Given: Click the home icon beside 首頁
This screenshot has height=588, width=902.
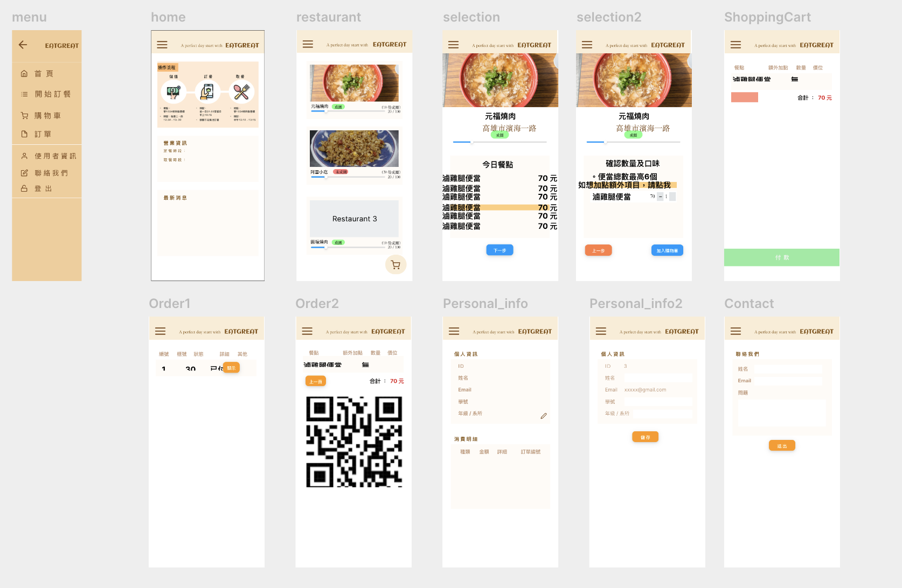Looking at the screenshot, I should click(24, 73).
